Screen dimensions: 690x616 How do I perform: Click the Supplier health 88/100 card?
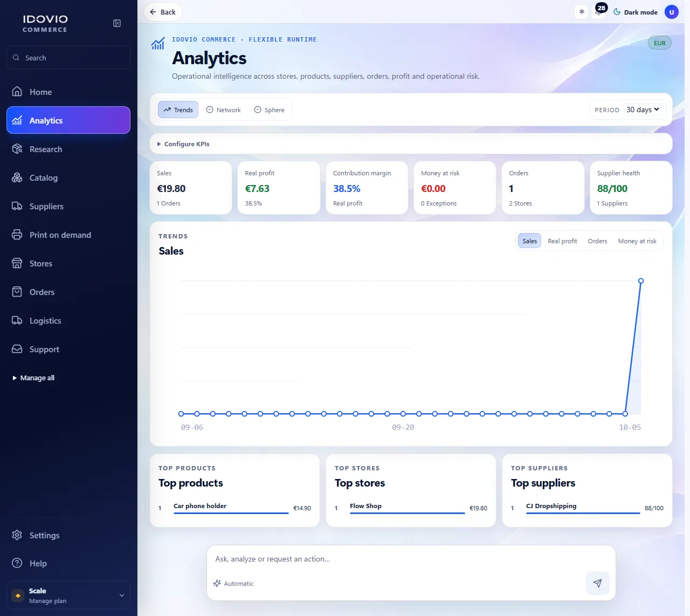pyautogui.click(x=631, y=188)
